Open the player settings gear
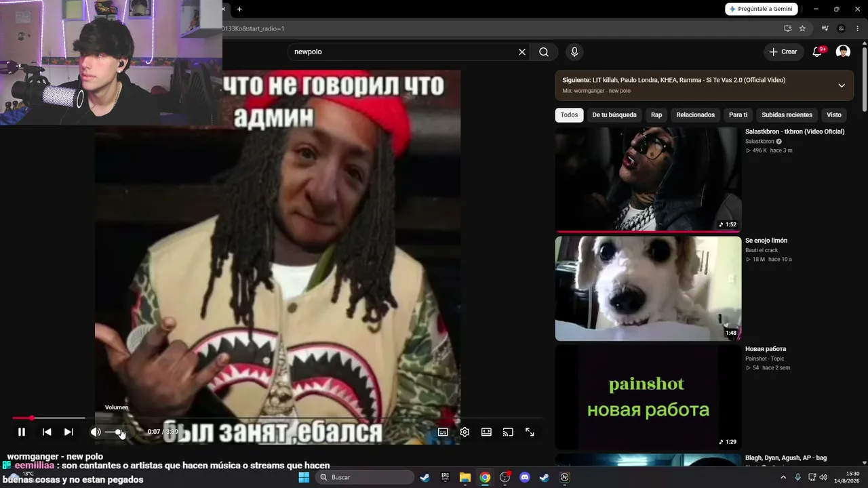Viewport: 868px width, 488px height. 465,432
